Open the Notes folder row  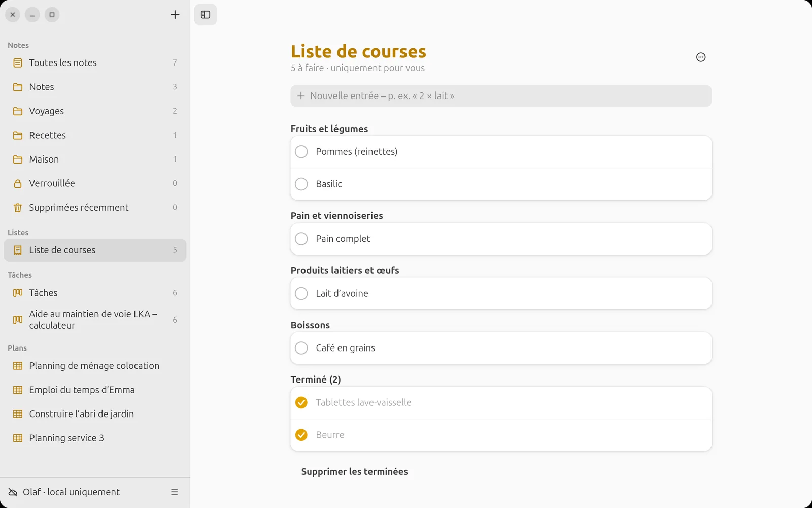click(x=95, y=87)
